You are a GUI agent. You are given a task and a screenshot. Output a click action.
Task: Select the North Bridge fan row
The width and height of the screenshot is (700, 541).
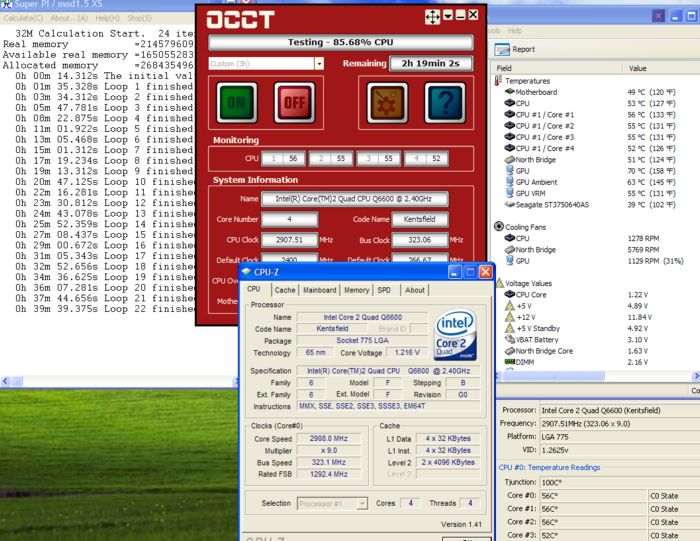click(595, 250)
